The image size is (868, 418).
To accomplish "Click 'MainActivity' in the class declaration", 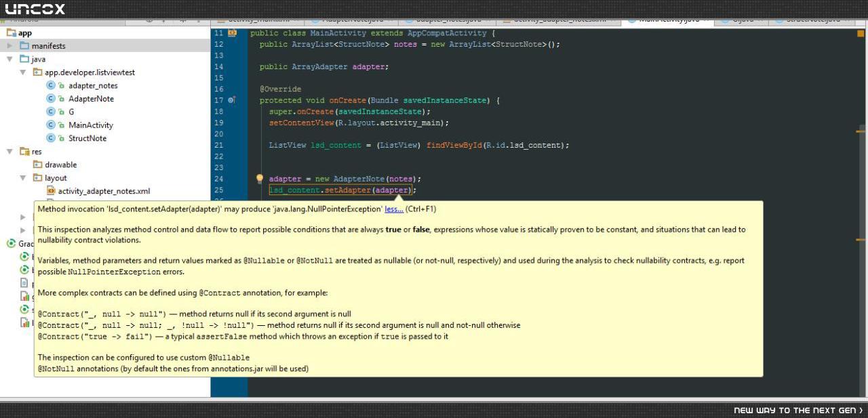I will pyautogui.click(x=338, y=33).
